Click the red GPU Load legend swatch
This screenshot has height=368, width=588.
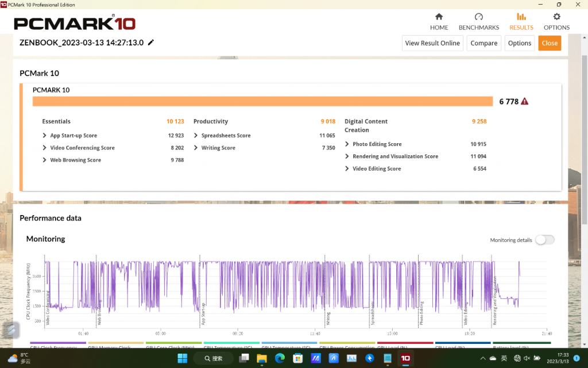tap(405, 343)
